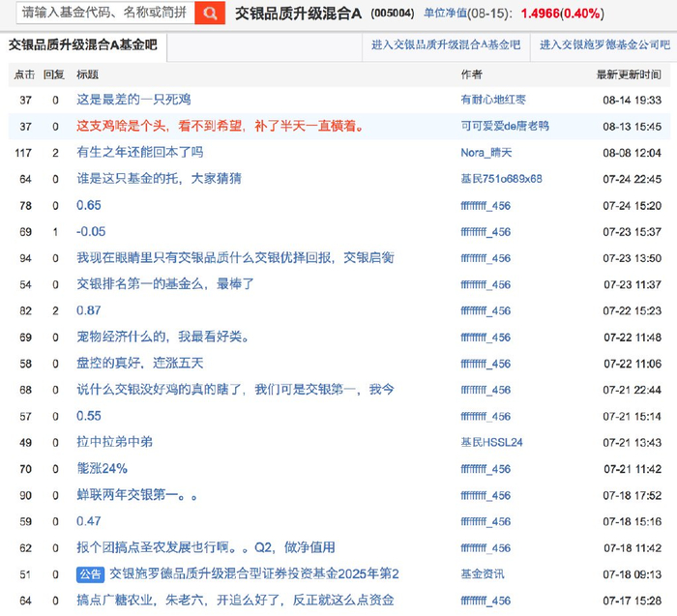Click the 单位净值 label link
This screenshot has height=616, width=677.
(445, 14)
